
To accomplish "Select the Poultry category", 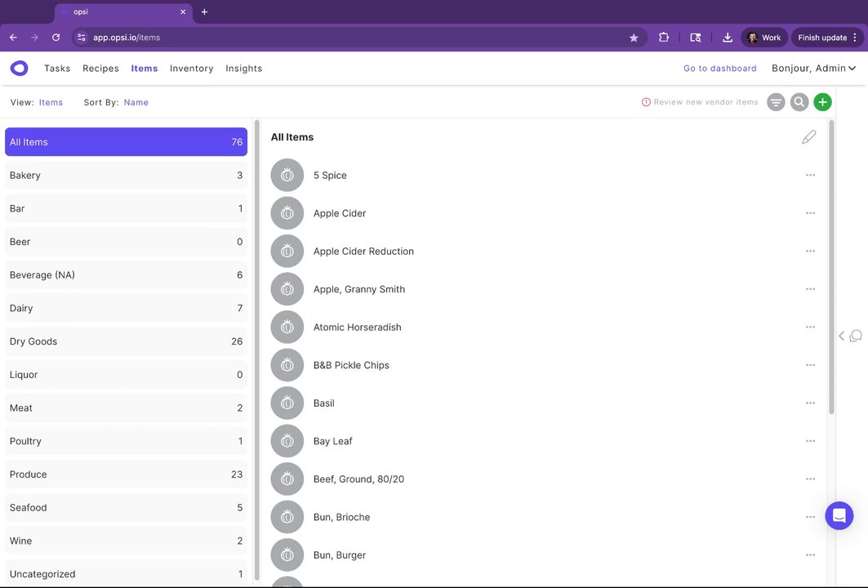I will tap(127, 441).
